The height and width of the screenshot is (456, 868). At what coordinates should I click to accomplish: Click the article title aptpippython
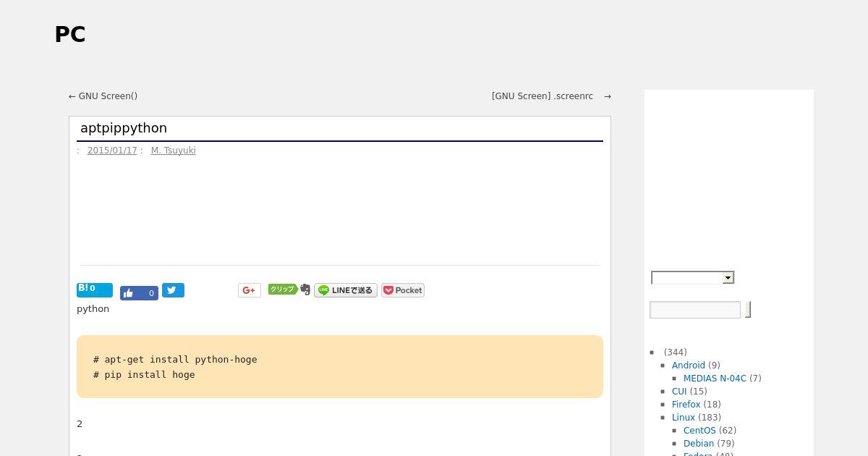coord(124,128)
